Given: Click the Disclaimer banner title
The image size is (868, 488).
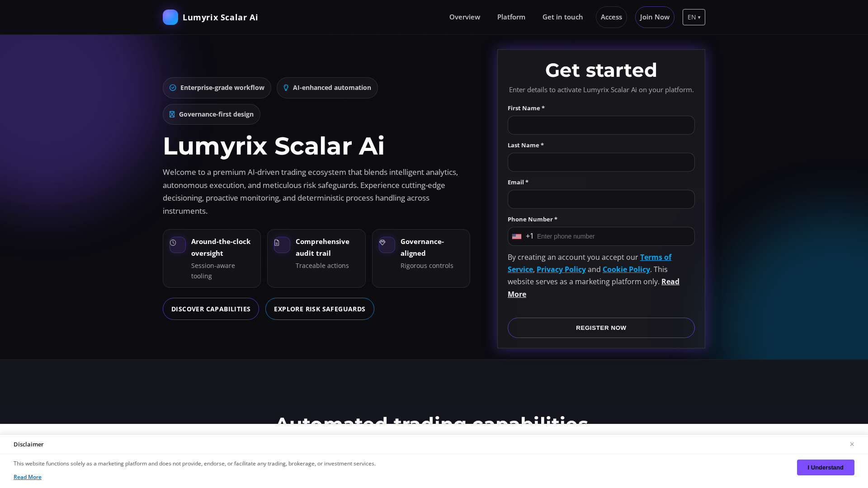Looking at the screenshot, I should click(x=28, y=445).
